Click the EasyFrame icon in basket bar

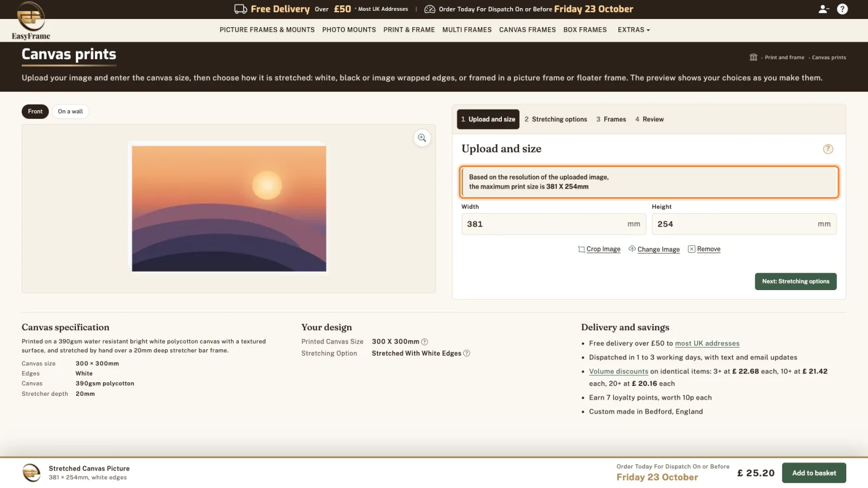point(31,473)
